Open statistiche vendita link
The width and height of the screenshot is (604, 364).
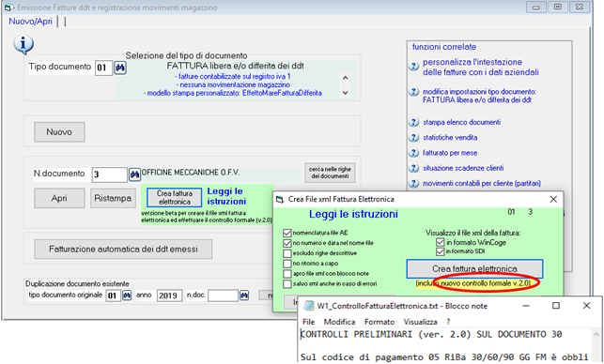[x=450, y=137]
